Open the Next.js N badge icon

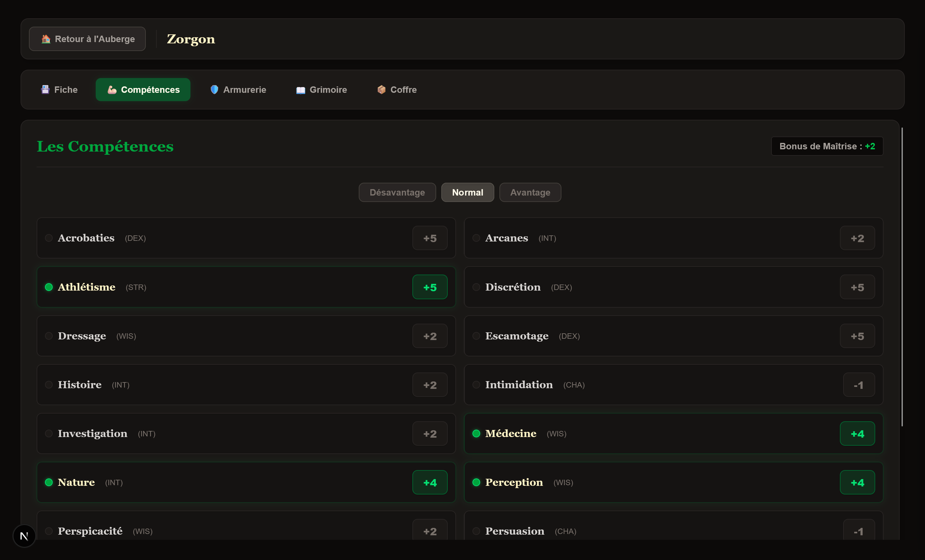pos(24,536)
